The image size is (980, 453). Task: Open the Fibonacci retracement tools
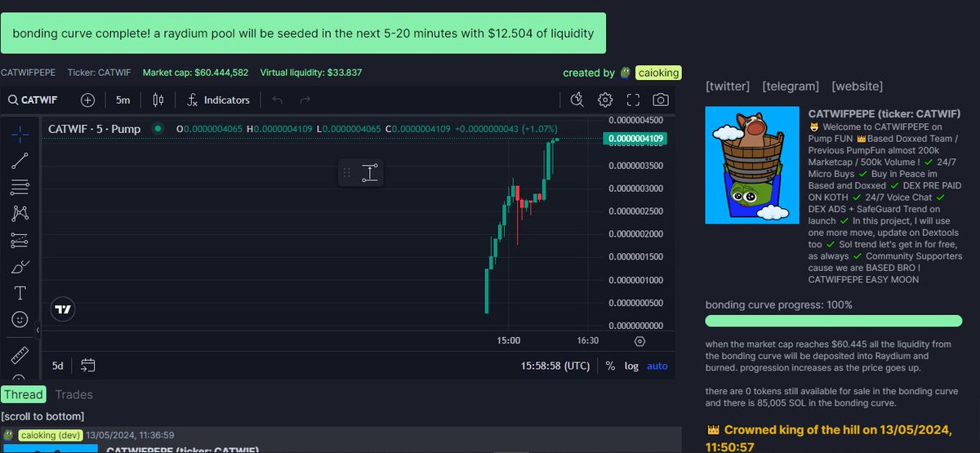20,188
